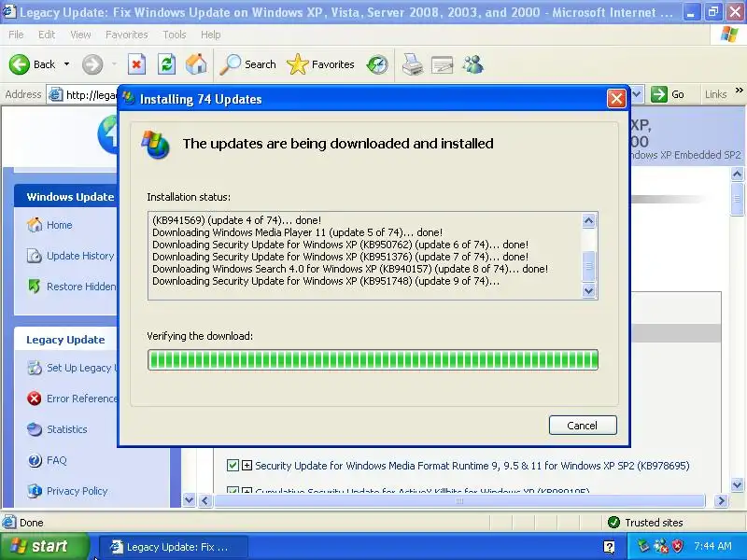Click the Windows Media Player 11 status line
Viewport: 747px width, 560px height.
297,232
